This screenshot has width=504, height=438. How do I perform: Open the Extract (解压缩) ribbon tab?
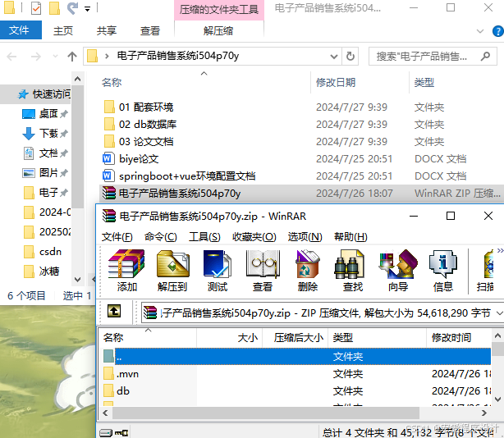(218, 31)
